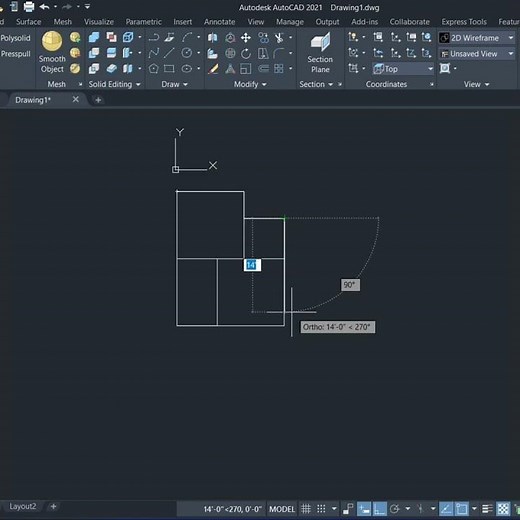Toggle lineweight display in status bar
This screenshot has height=520, width=520.
pos(487,509)
